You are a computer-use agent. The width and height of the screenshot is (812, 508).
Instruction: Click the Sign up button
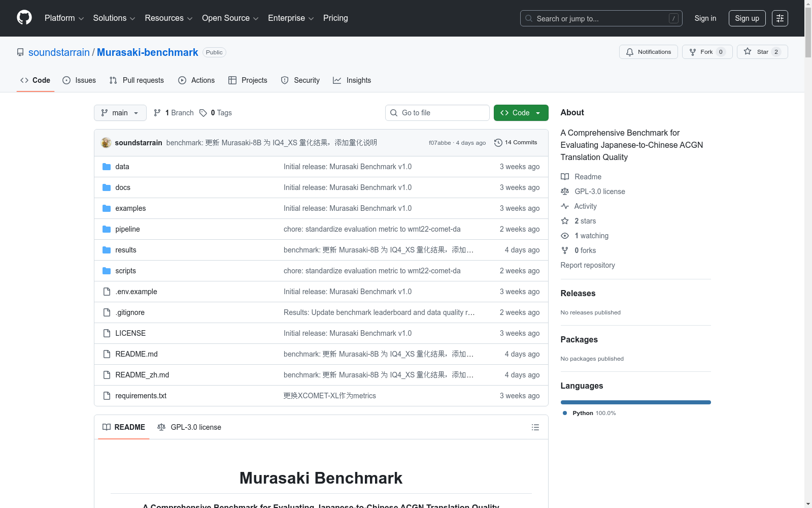pyautogui.click(x=747, y=18)
